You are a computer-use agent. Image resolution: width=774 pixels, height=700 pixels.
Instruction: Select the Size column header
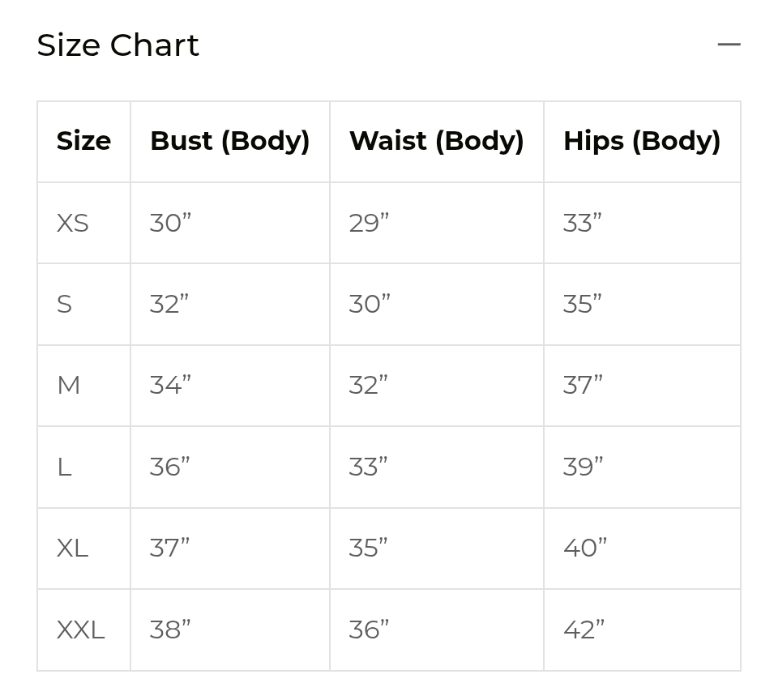[83, 141]
